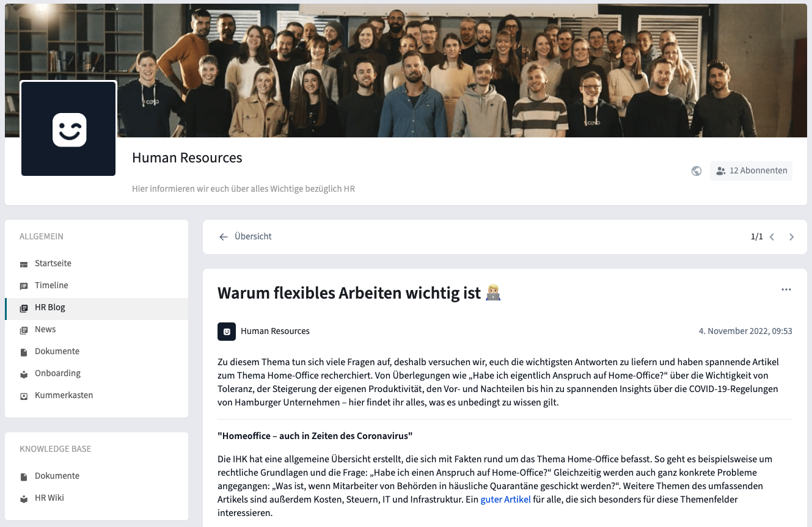
Task: Open the three-dots article options menu
Action: click(786, 289)
